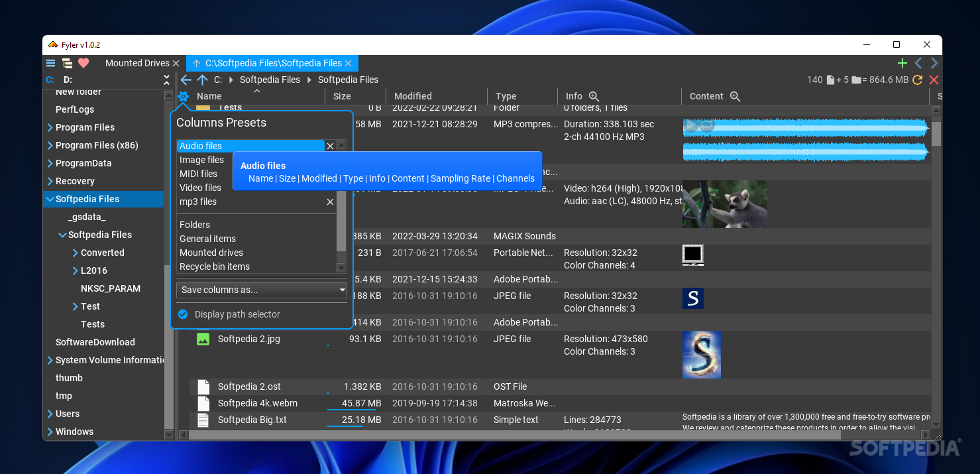The width and height of the screenshot is (980, 474).
Task: Sort by the Type column header
Action: [506, 96]
